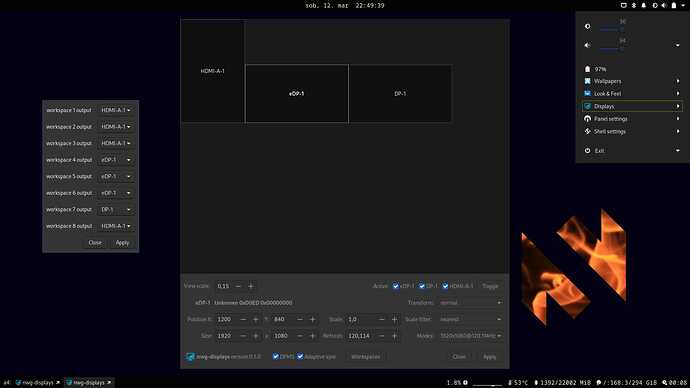Click the brightness icon in the control panel

[x=587, y=26]
